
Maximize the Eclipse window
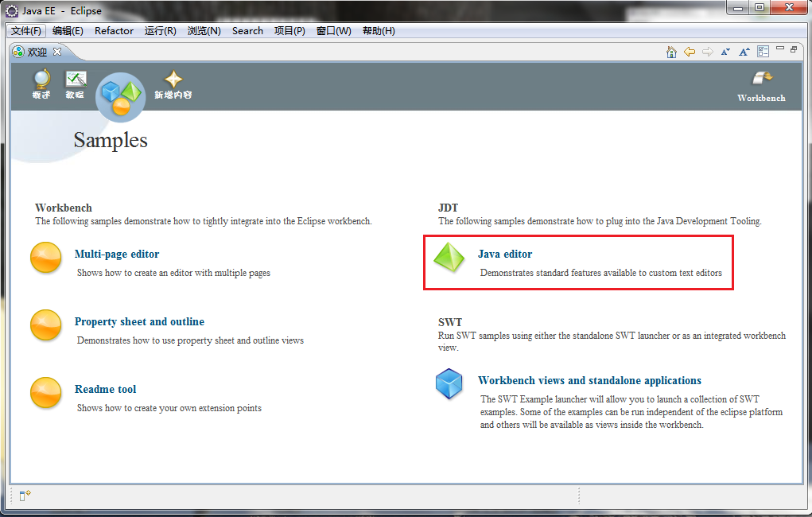point(760,8)
